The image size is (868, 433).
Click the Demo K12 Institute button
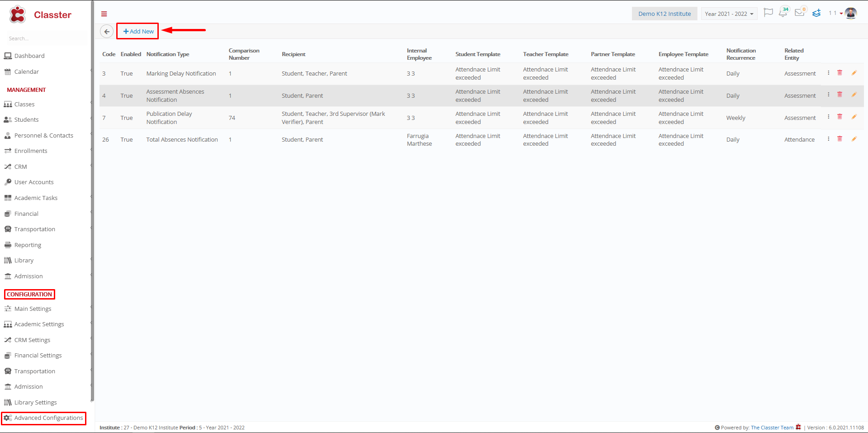[664, 14]
